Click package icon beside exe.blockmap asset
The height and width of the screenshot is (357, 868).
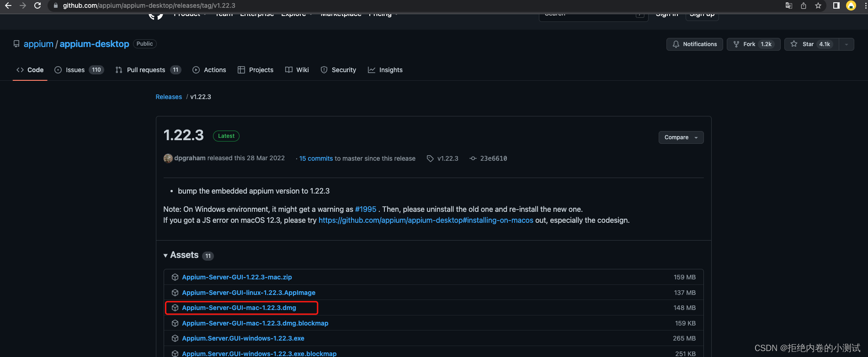click(x=175, y=354)
